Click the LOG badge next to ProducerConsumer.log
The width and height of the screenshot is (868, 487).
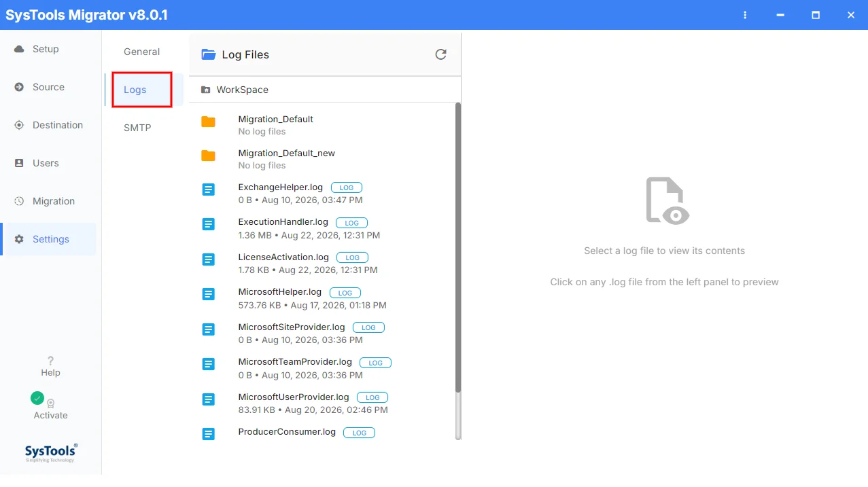tap(359, 433)
